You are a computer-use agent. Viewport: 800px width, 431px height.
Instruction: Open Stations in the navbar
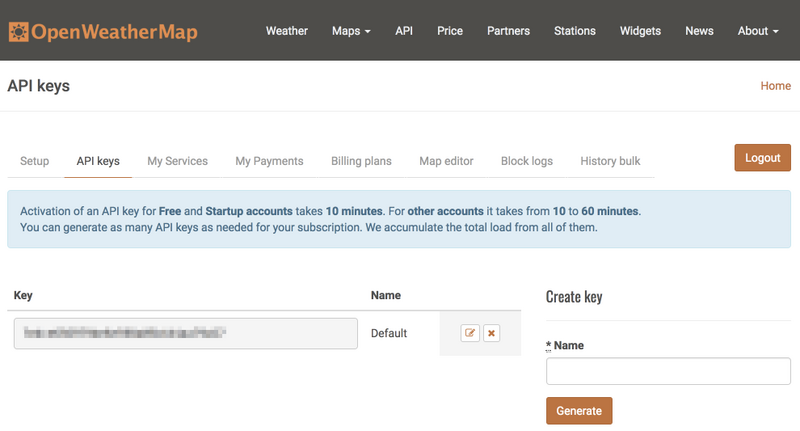(x=575, y=31)
